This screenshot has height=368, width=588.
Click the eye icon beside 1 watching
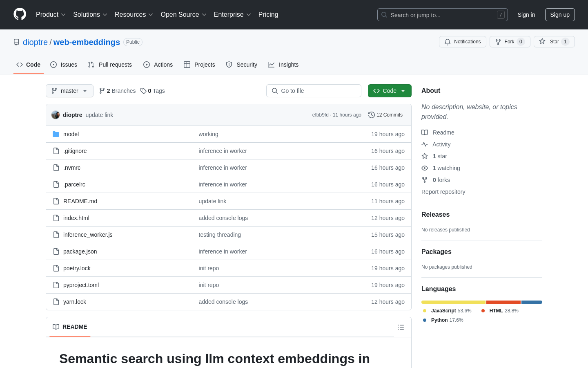point(425,168)
